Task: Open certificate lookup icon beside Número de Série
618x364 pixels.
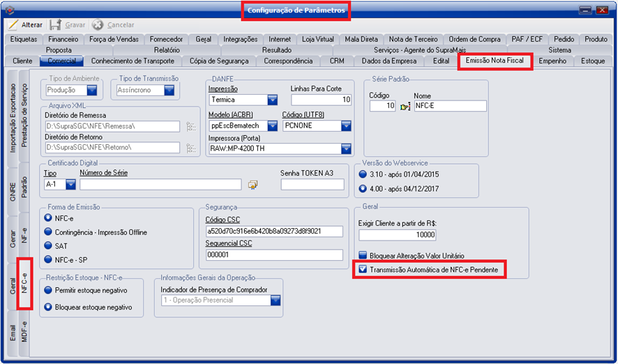Action: (253, 184)
